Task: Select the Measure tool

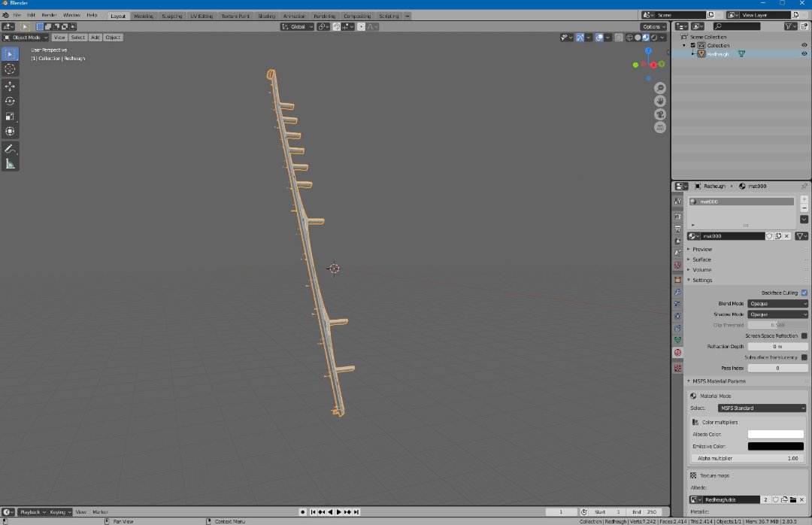Action: click(x=10, y=164)
